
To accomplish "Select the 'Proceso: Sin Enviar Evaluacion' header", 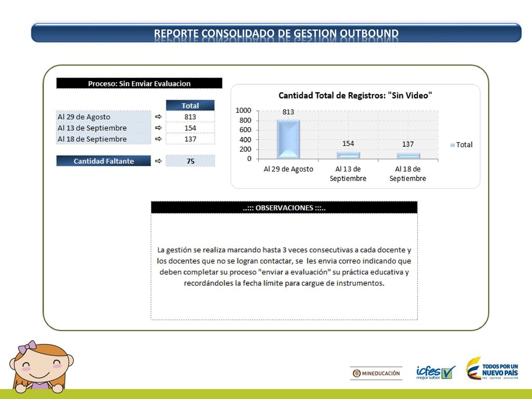I will [x=139, y=83].
